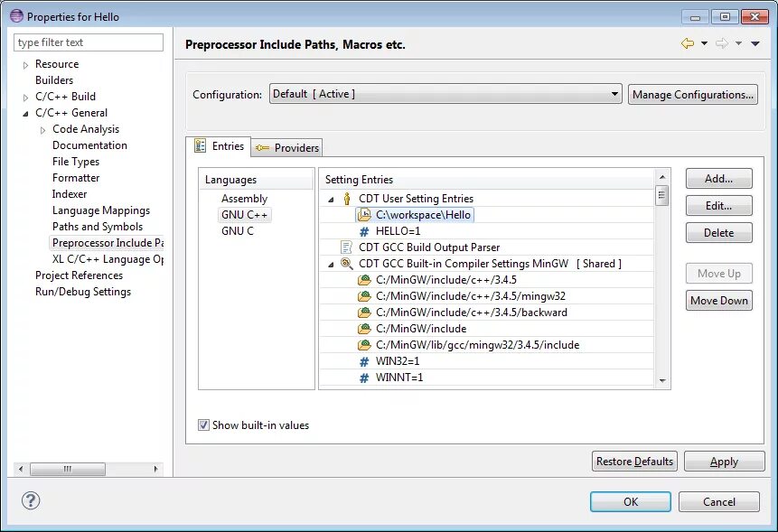The width and height of the screenshot is (778, 532).
Task: Select Assembly in Languages list
Action: pos(245,199)
